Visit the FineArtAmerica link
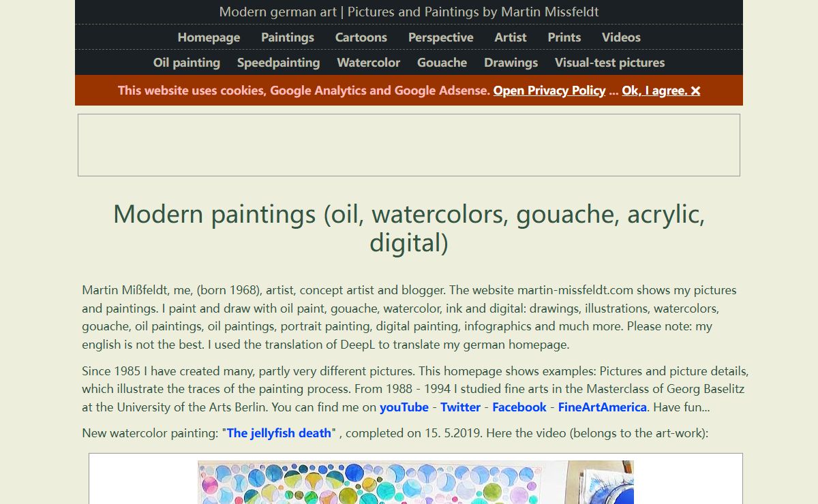818x504 pixels. coord(603,407)
